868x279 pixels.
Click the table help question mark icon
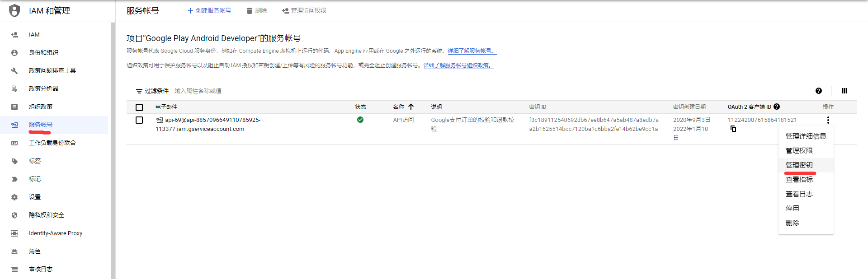818,91
